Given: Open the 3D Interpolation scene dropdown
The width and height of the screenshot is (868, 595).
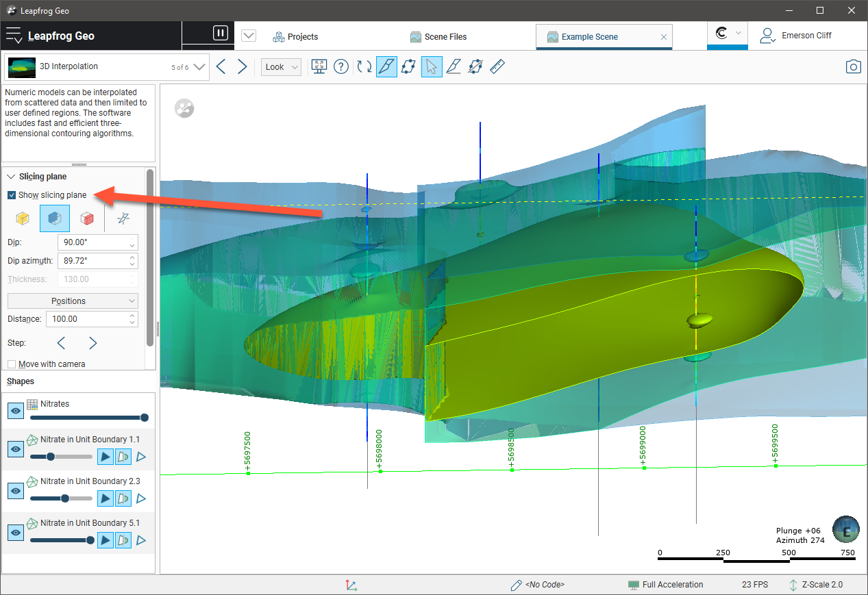Looking at the screenshot, I should [199, 67].
